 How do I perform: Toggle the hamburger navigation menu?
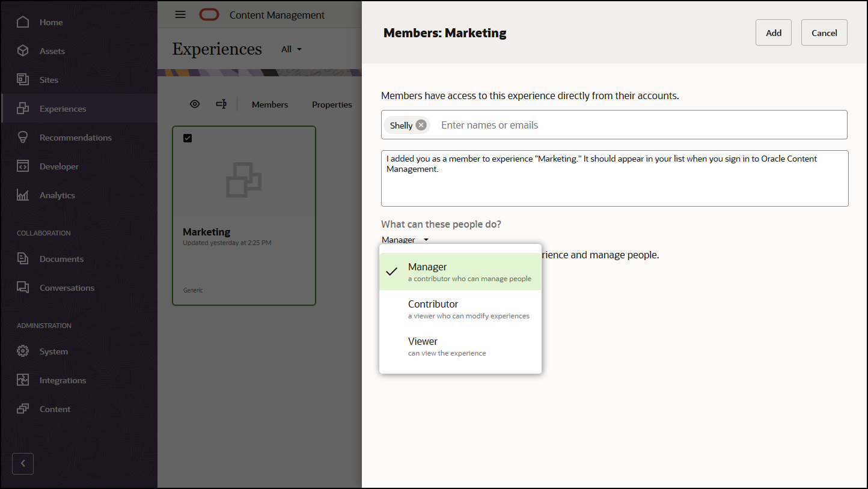[x=180, y=15]
